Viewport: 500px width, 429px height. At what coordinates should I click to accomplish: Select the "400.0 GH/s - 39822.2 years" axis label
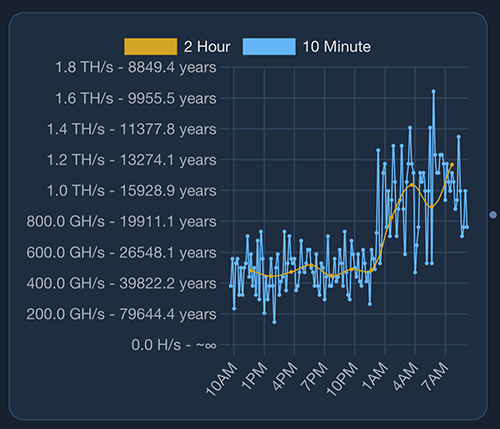(x=122, y=283)
